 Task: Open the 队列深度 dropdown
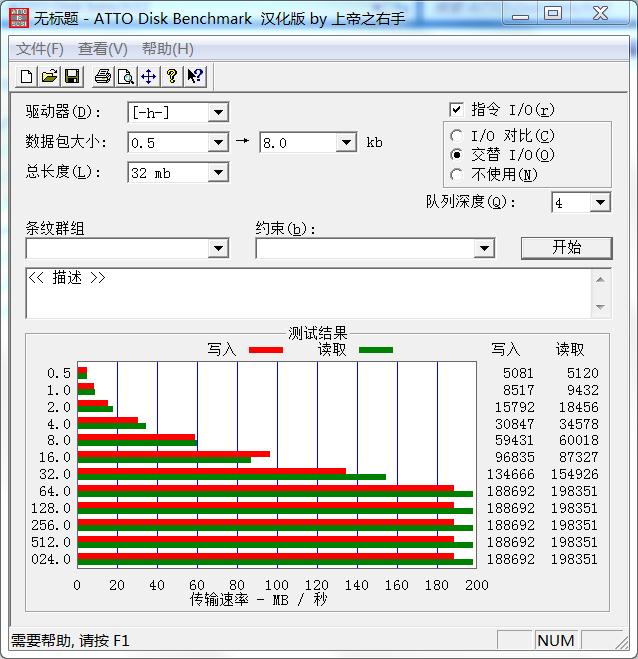pos(600,203)
